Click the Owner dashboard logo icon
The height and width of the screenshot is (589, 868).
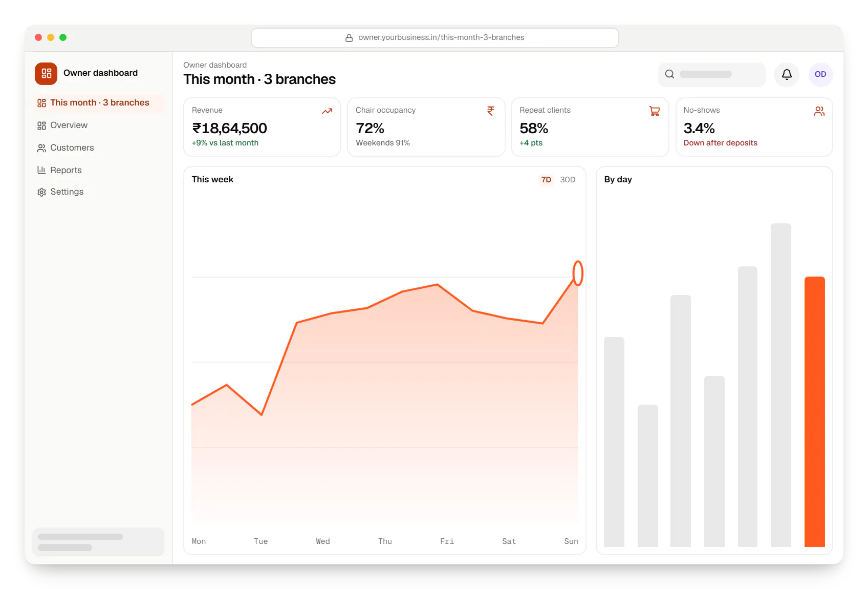(x=46, y=73)
